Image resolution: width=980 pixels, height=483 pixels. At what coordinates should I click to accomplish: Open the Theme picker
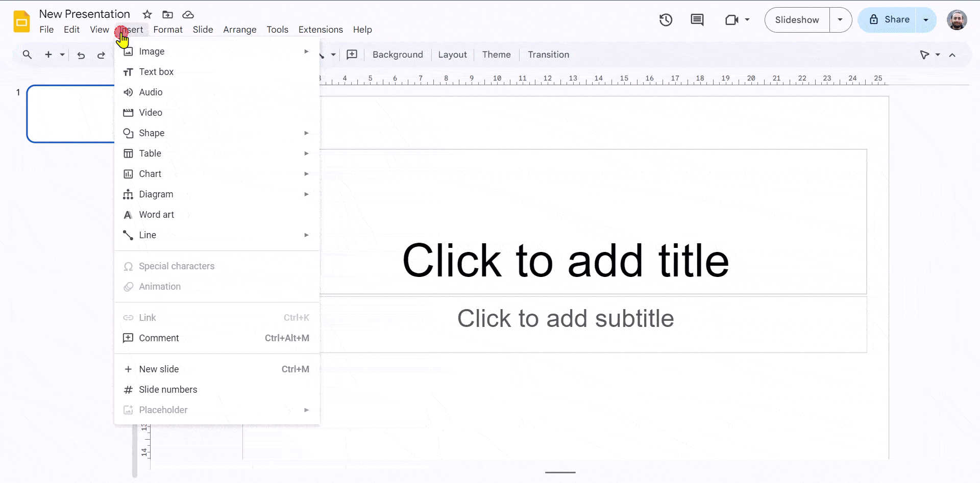496,55
